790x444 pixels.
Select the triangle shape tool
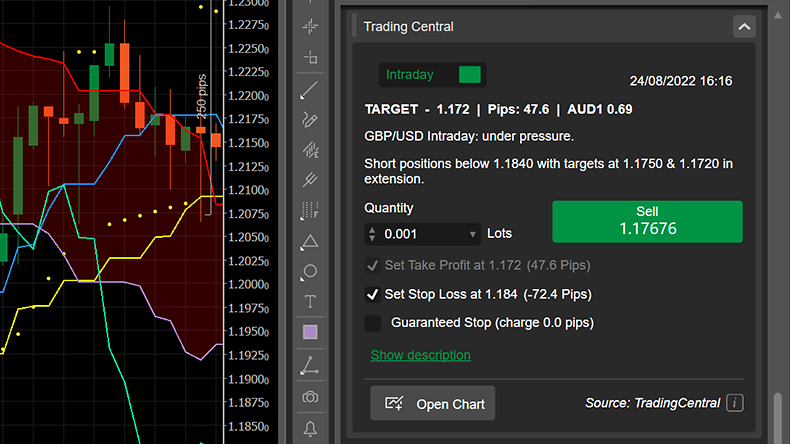310,242
